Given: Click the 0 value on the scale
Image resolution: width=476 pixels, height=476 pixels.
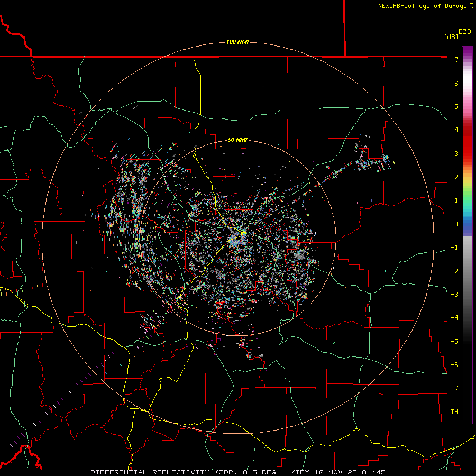Looking at the screenshot, I should click(x=456, y=224).
